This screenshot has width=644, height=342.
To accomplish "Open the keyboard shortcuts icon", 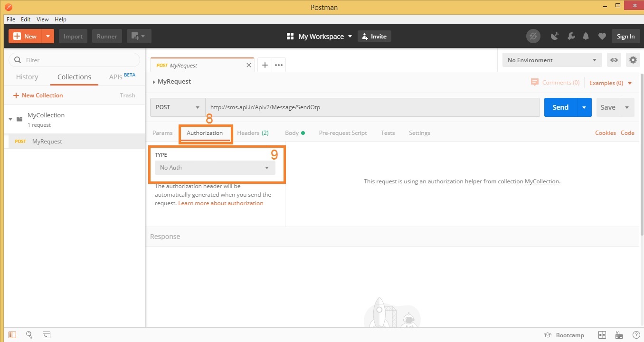I will 619,335.
